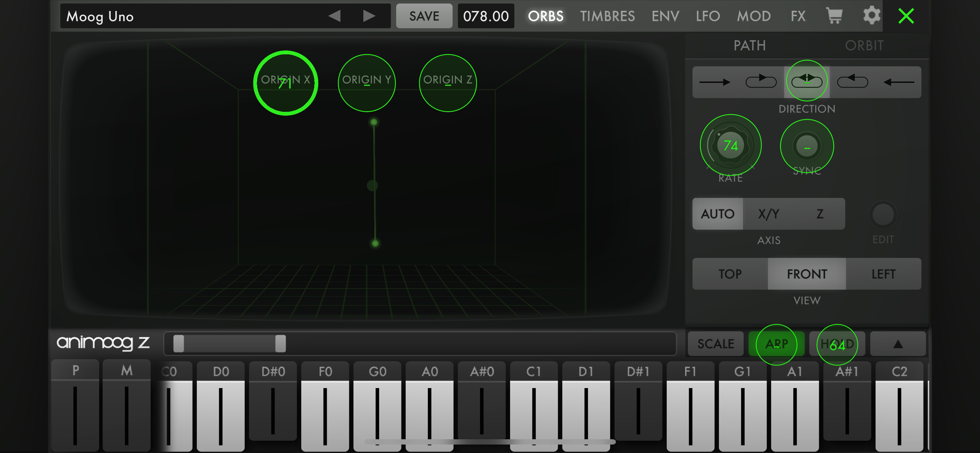Click the SAVE button

click(424, 16)
